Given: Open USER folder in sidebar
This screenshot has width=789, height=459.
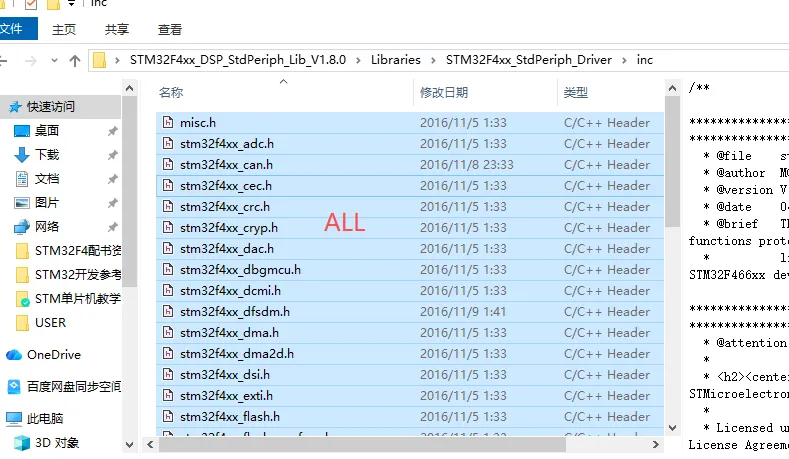Looking at the screenshot, I should (x=50, y=323).
